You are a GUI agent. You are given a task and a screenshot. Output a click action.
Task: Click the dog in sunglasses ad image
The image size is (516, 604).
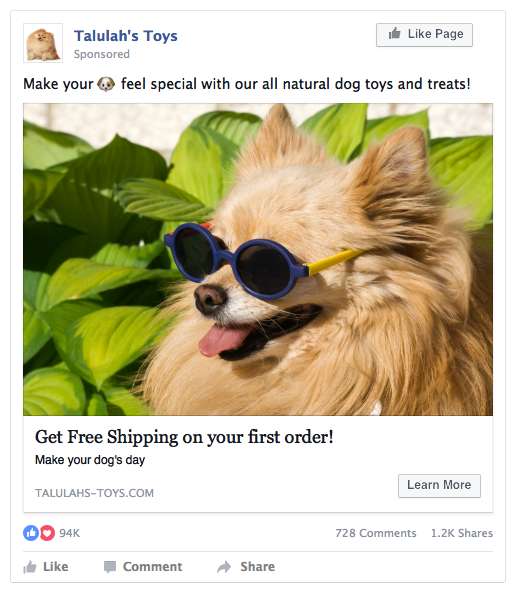[258, 259]
